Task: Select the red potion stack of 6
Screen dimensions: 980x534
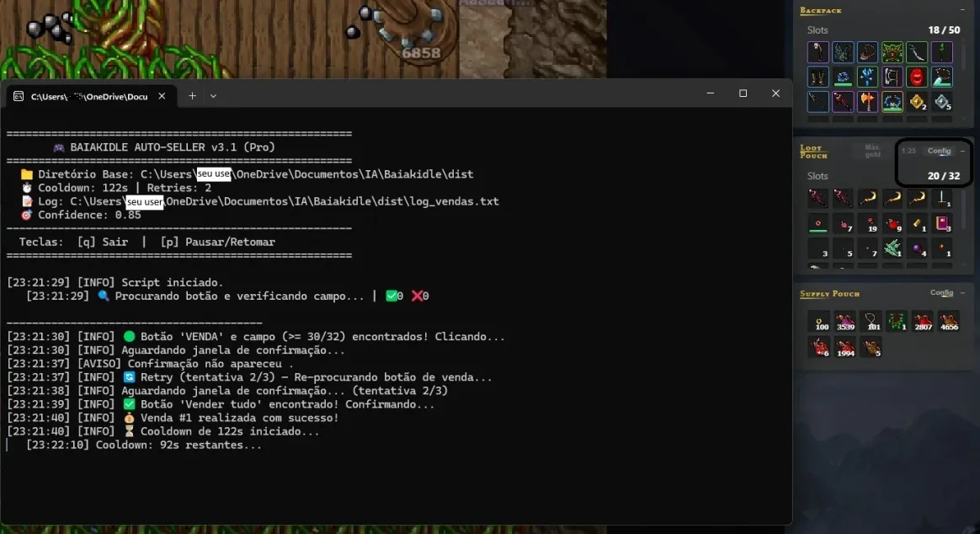Action: click(819, 347)
